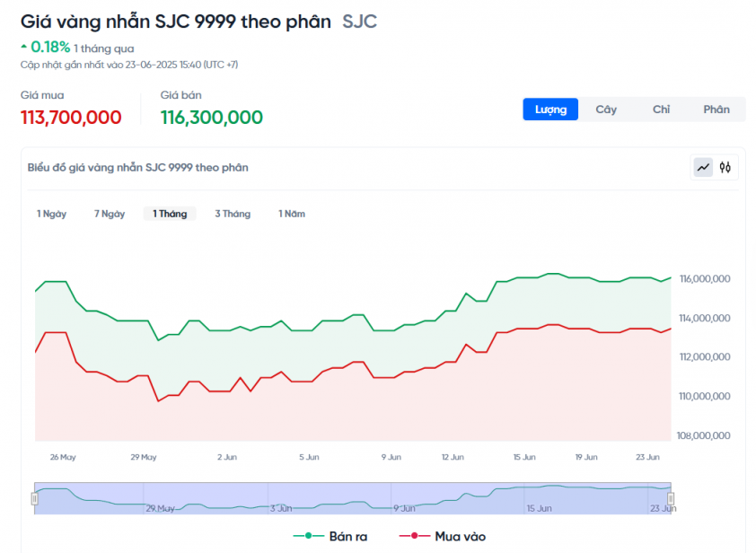Select the Chỉ unit option
Viewport: 756px width, 553px height.
(661, 110)
